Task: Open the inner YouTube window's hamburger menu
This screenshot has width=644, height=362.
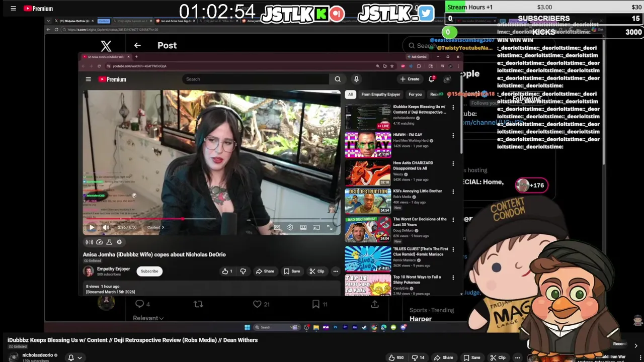Action: 88,79
